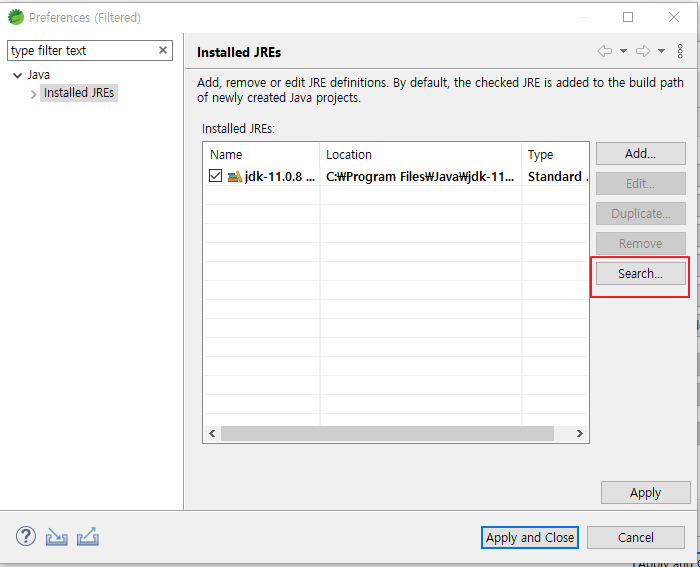Click the Export preferences icon
This screenshot has width=700, height=567.
click(88, 537)
